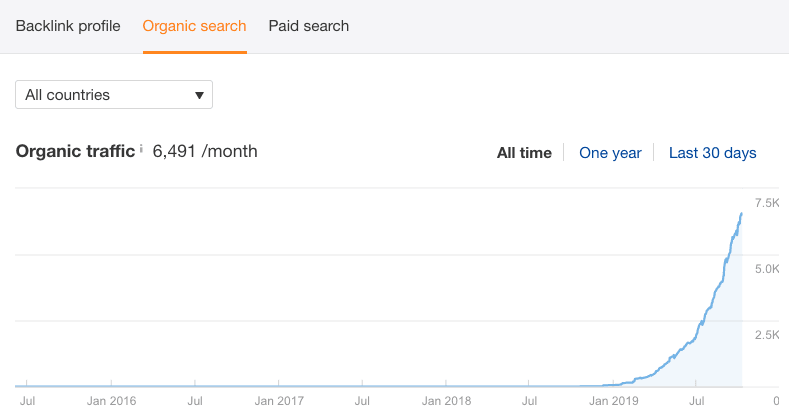Click the 5.0K y-axis label

[767, 269]
